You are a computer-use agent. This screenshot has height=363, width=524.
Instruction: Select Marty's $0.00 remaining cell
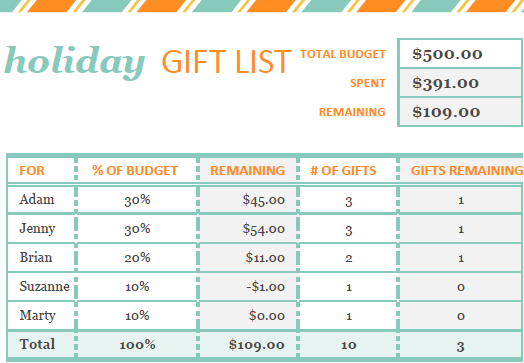coord(248,316)
